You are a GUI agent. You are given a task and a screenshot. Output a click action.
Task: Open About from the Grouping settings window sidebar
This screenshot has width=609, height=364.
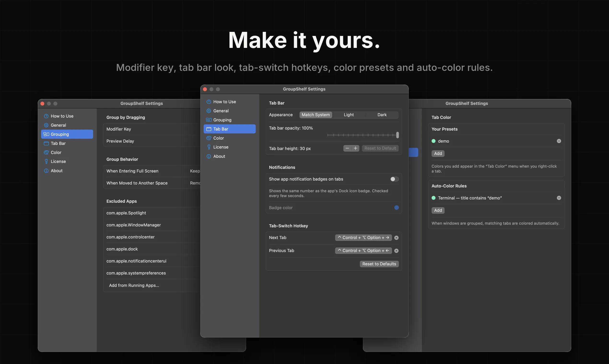[x=67, y=171]
